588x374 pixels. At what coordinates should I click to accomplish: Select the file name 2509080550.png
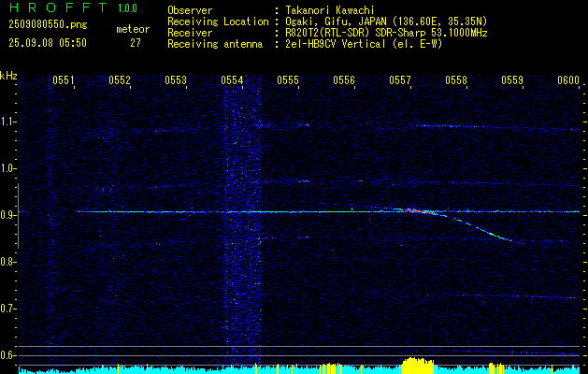point(48,25)
